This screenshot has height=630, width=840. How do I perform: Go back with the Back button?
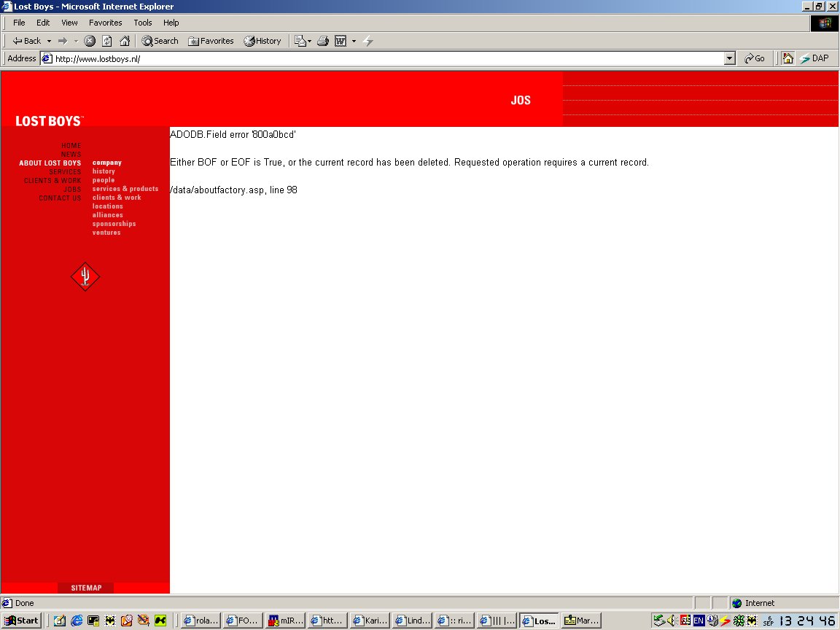pyautogui.click(x=27, y=41)
